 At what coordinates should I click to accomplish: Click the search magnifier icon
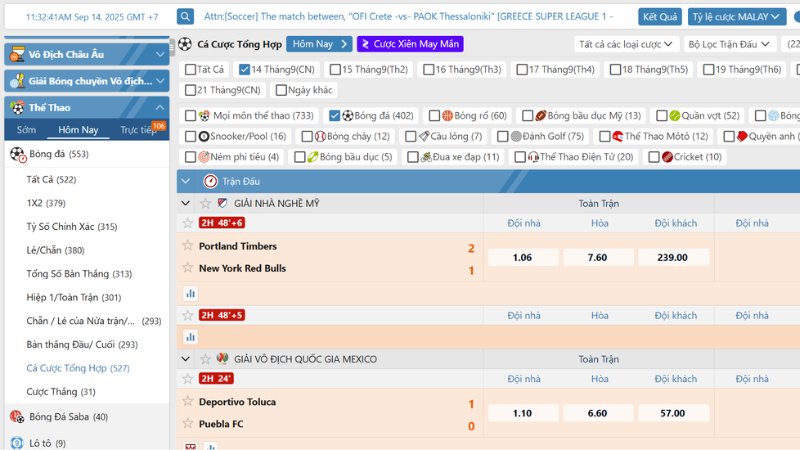tap(185, 16)
